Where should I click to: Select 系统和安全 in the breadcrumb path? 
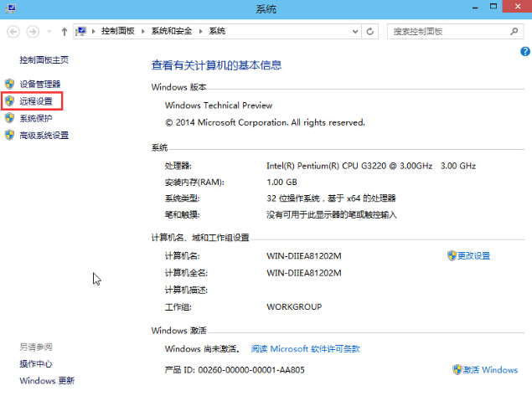(172, 31)
